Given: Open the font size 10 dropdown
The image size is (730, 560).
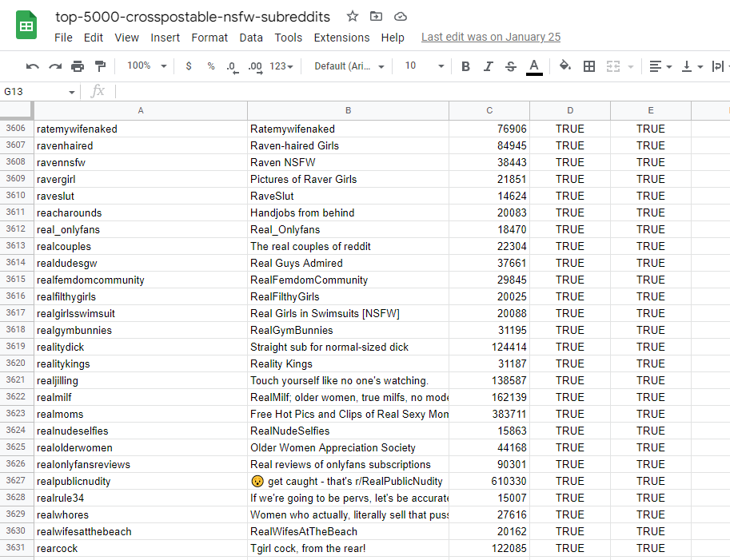Looking at the screenshot, I should (x=424, y=66).
